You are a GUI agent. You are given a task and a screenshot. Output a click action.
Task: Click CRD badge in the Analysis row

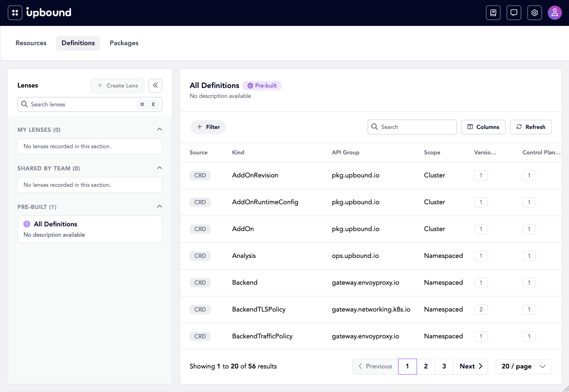point(200,256)
